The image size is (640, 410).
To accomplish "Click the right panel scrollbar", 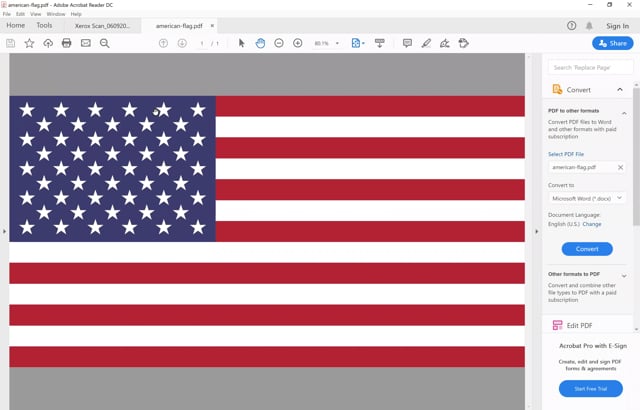I will pos(636,157).
